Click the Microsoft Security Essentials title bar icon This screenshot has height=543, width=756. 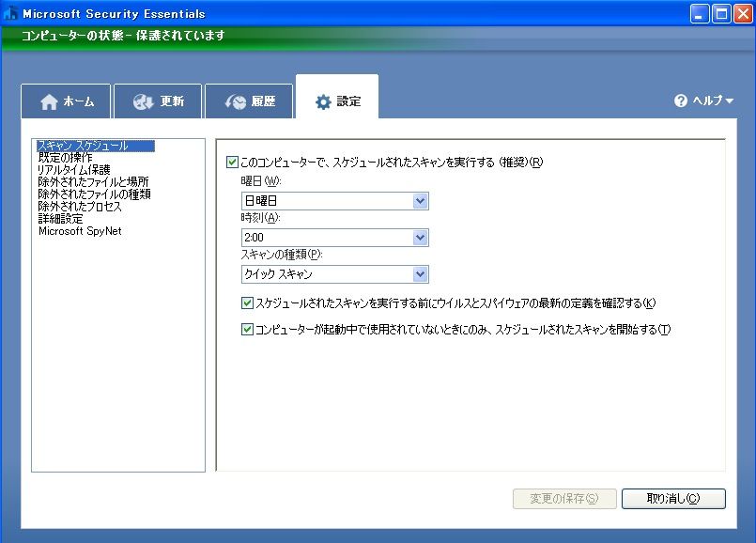(x=10, y=13)
